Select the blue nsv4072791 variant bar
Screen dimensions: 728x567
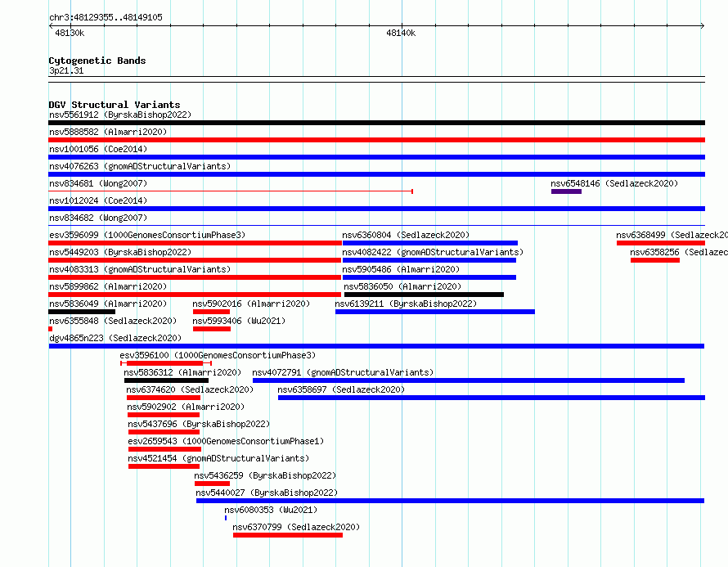(x=469, y=380)
